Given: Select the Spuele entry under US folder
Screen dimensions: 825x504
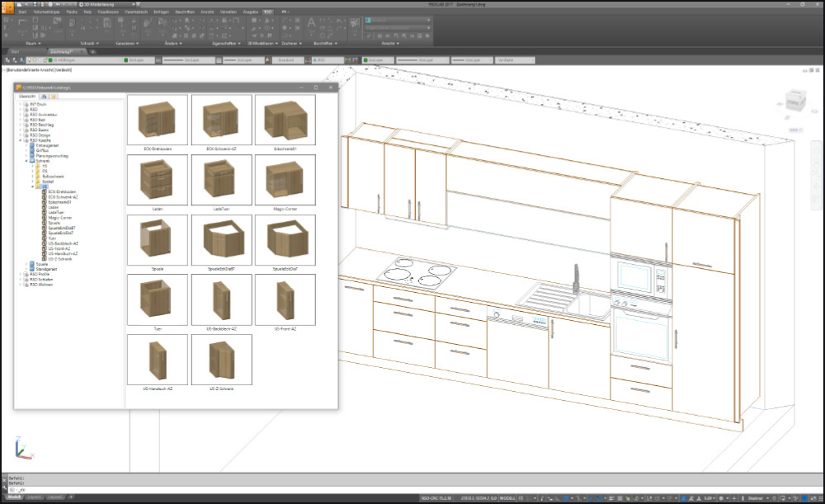Looking at the screenshot, I should [x=53, y=222].
